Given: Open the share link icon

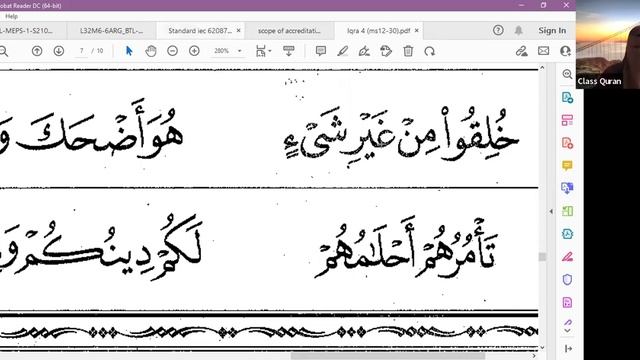Looking at the screenshot, I should (x=521, y=51).
